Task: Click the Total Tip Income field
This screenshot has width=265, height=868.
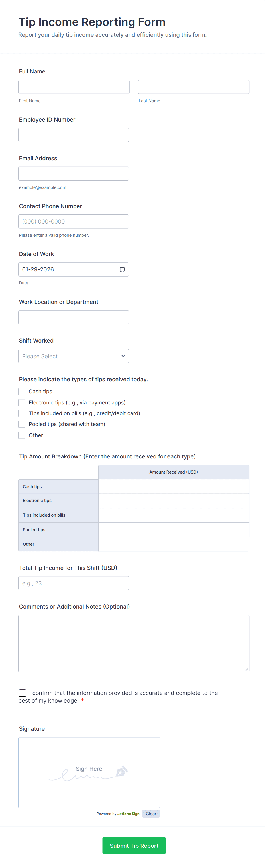Action: (74, 583)
